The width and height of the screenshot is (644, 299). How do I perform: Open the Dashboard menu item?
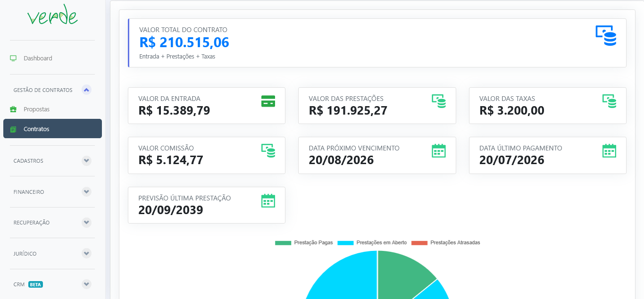click(x=52, y=58)
